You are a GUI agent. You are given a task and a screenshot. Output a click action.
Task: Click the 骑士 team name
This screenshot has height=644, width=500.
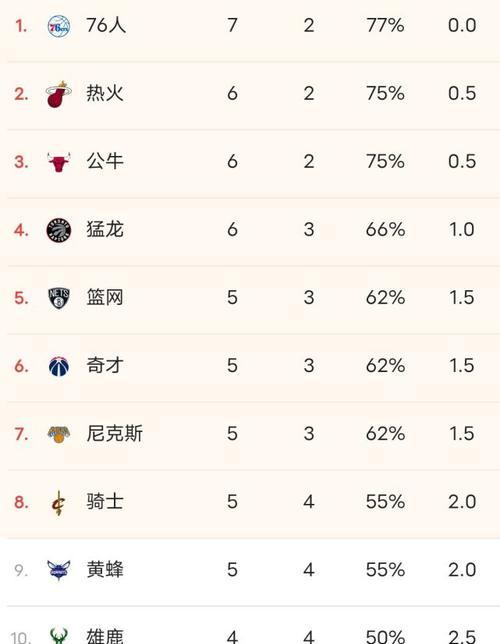click(105, 501)
